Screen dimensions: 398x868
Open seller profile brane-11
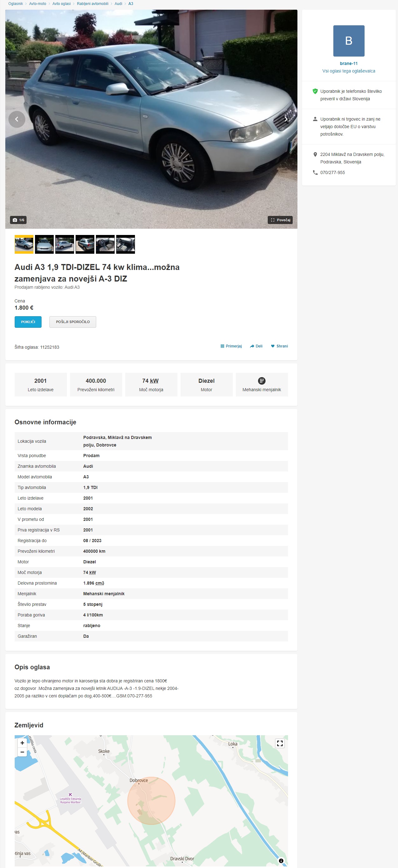(349, 63)
